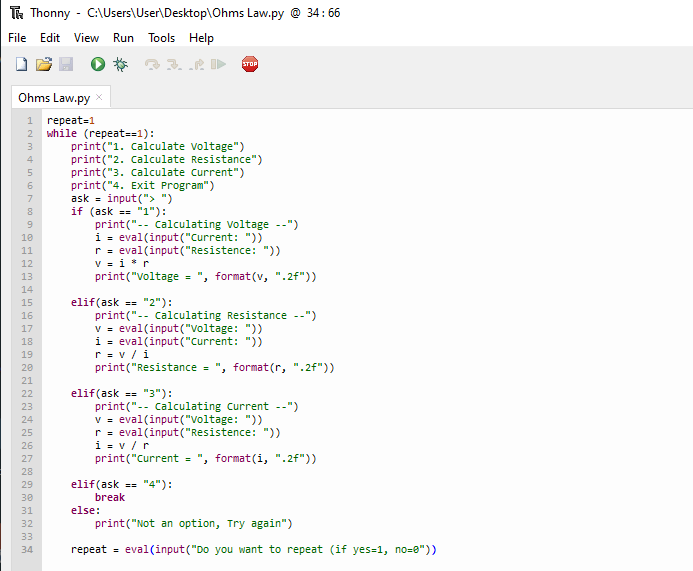Click the '-- Calculating Resistance --' print line

point(206,316)
